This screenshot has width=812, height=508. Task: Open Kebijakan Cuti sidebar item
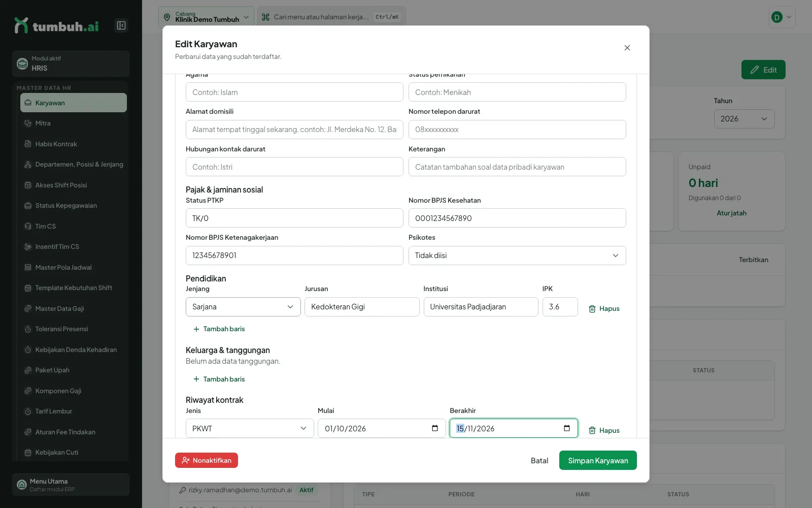tap(74, 452)
